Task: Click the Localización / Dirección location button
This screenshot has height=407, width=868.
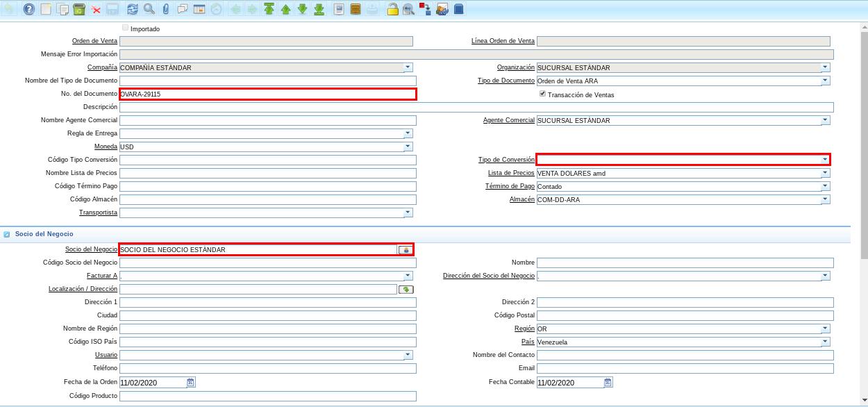Action: pyautogui.click(x=406, y=289)
